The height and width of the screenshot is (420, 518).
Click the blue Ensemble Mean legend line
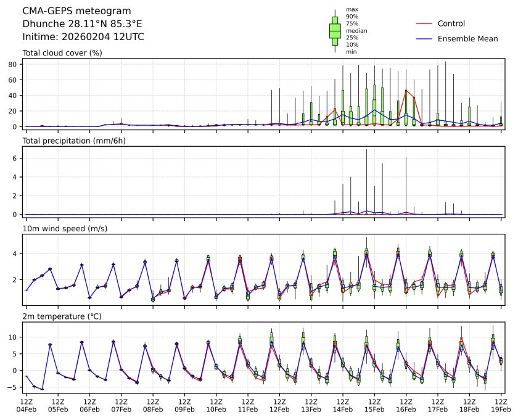click(424, 39)
